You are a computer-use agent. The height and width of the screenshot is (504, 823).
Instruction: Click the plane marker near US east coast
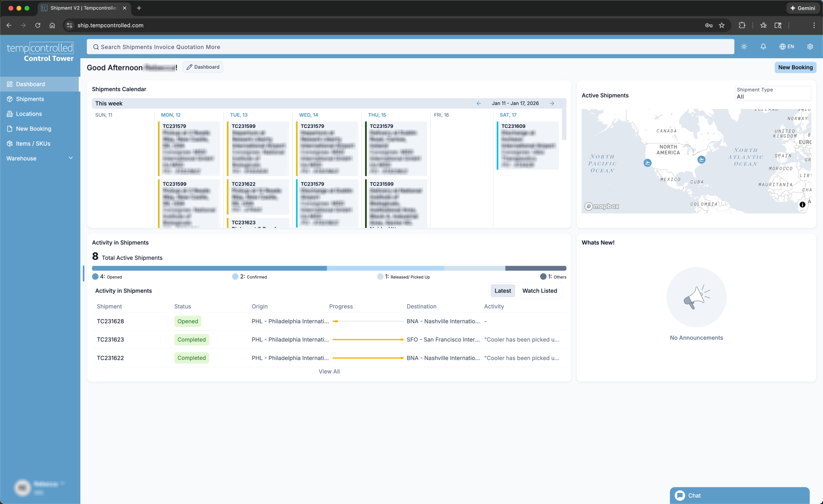pyautogui.click(x=701, y=160)
